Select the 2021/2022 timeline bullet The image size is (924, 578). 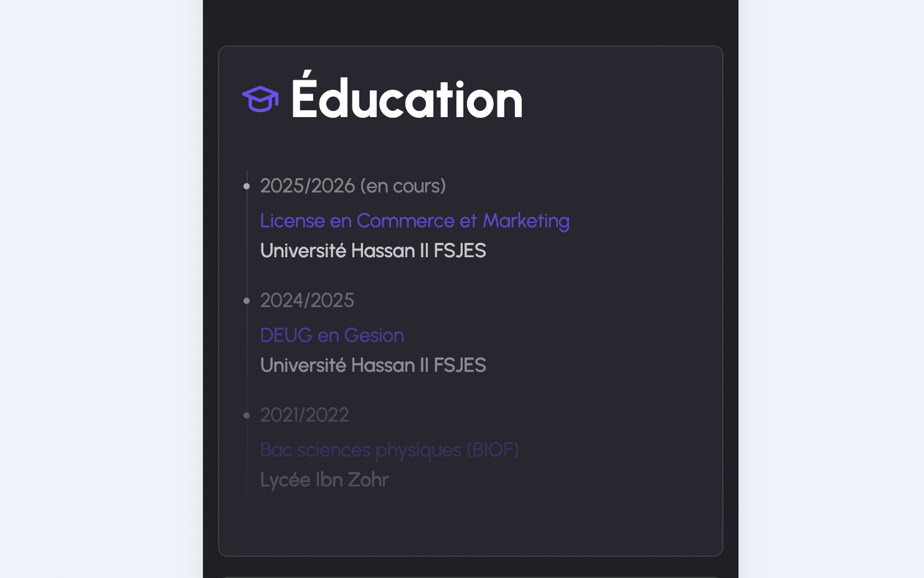pos(247,415)
